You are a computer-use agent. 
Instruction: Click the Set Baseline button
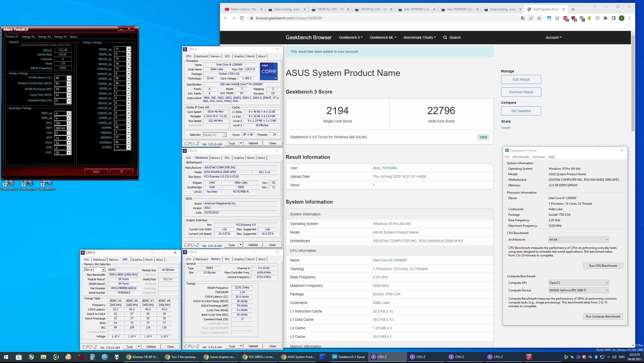(521, 111)
